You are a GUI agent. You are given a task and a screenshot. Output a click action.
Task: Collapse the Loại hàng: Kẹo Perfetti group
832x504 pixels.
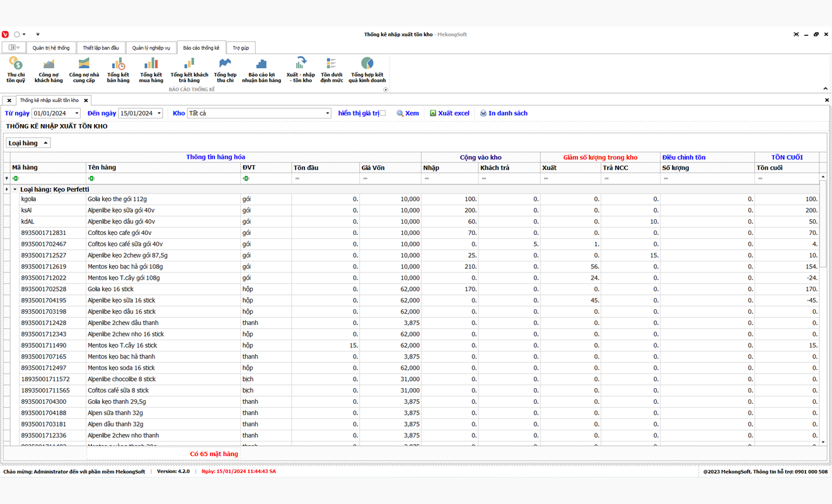click(15, 189)
